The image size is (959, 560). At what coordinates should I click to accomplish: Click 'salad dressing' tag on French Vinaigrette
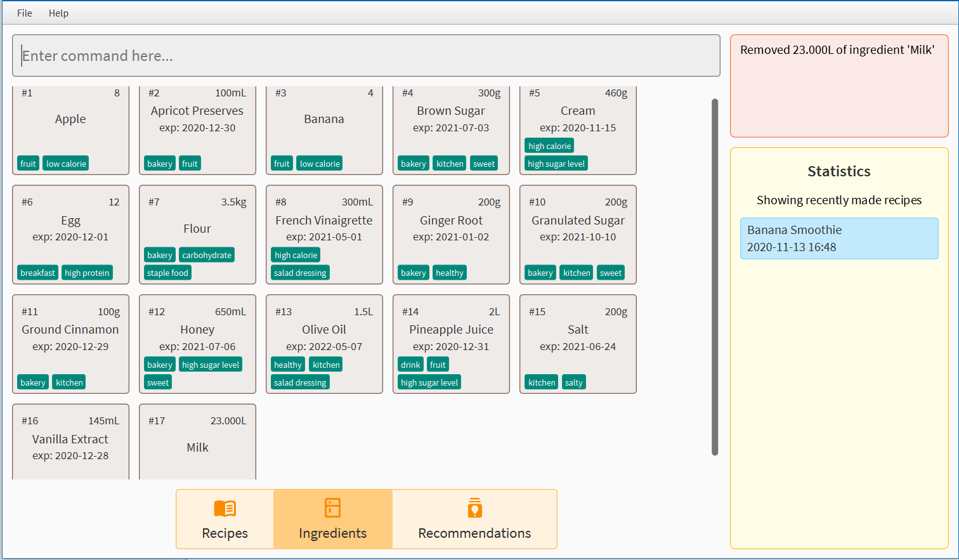(x=300, y=273)
